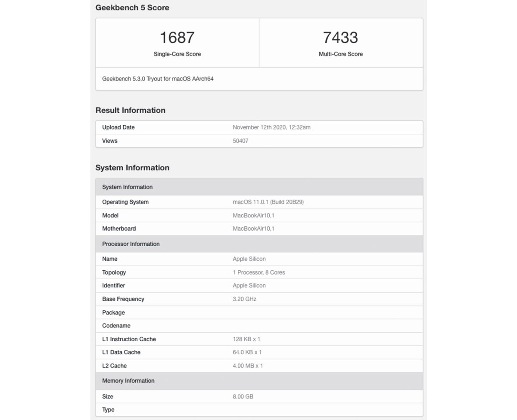Select the Geekbench 5 Score heading
Screen dimensions: 517x420
[132, 8]
